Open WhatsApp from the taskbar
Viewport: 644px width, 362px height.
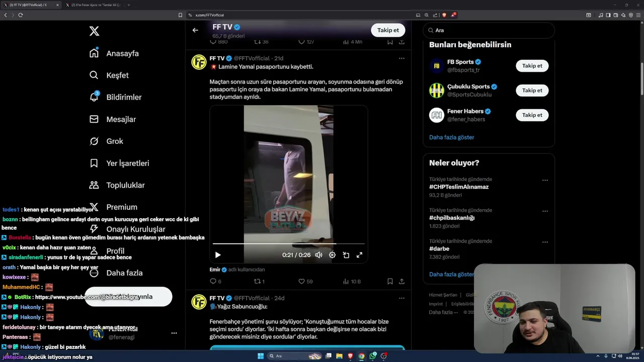tap(373, 356)
